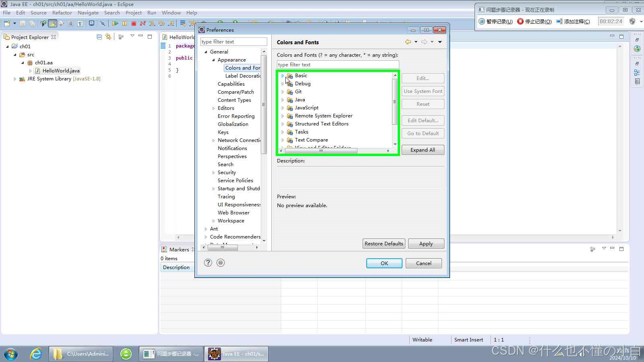Click the Skip All Breakpoints icon
644x362 pixels.
tap(103, 23)
